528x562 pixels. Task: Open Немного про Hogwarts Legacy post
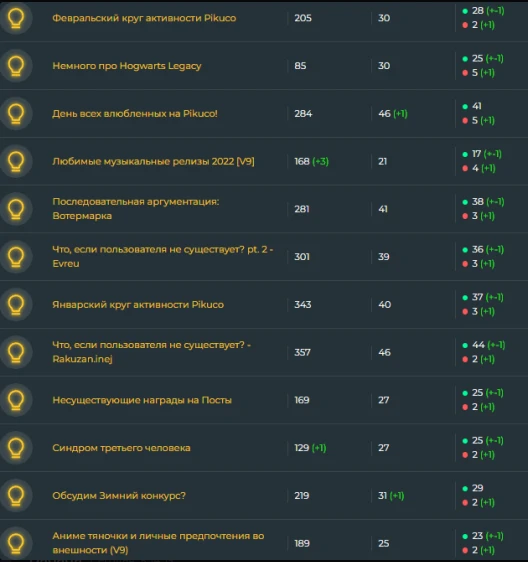click(x=127, y=66)
